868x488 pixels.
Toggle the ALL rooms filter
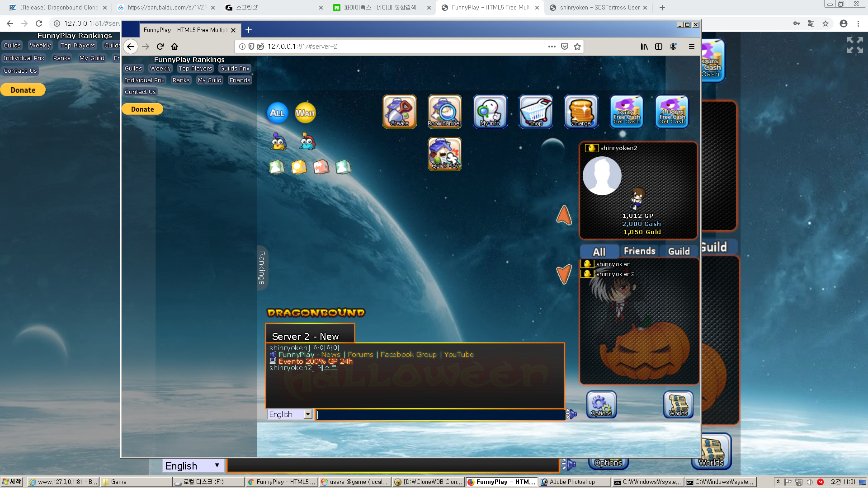coord(277,113)
